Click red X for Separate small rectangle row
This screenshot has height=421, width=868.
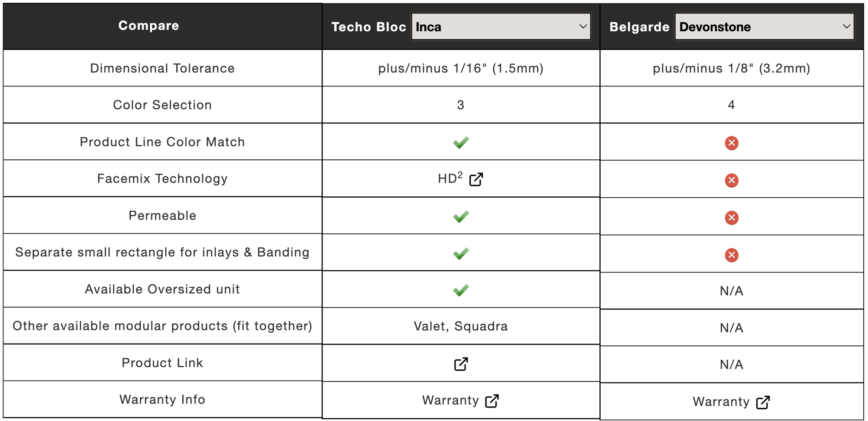(x=731, y=255)
